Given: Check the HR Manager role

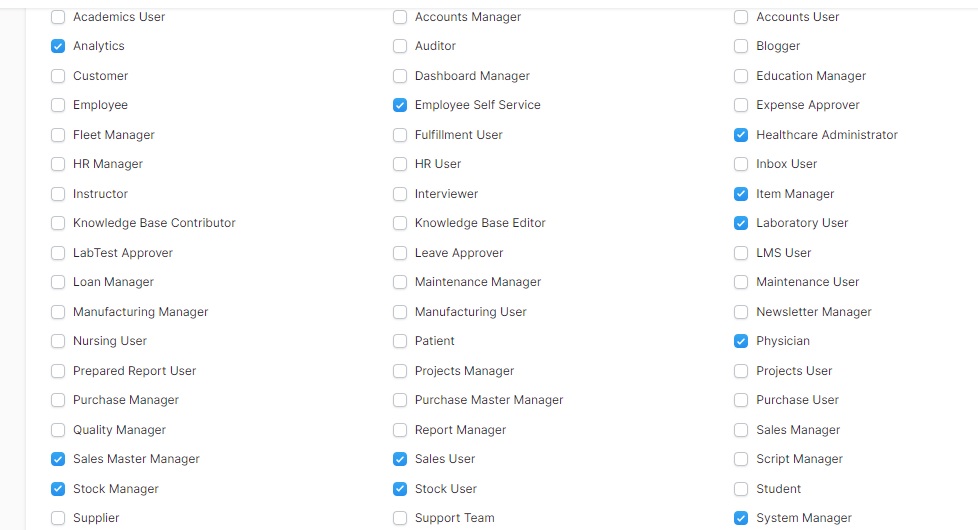Looking at the screenshot, I should pyautogui.click(x=58, y=164).
